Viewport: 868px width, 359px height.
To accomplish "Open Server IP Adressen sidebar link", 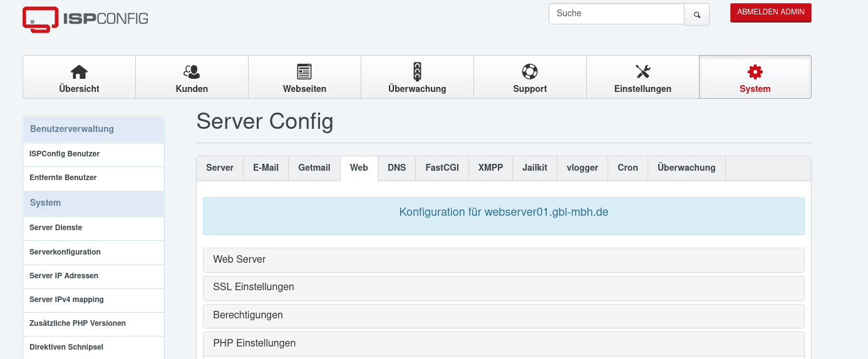I will click(64, 276).
